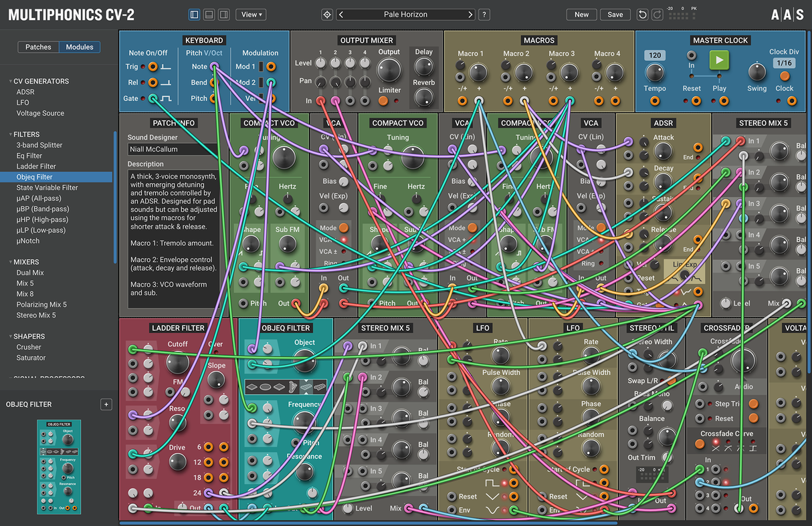Click the Save button
Screen dimensions: 812x526
click(615, 15)
